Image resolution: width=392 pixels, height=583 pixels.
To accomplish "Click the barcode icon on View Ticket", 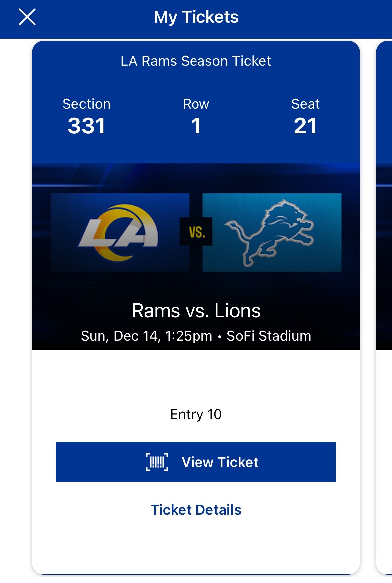I will pos(156,462).
